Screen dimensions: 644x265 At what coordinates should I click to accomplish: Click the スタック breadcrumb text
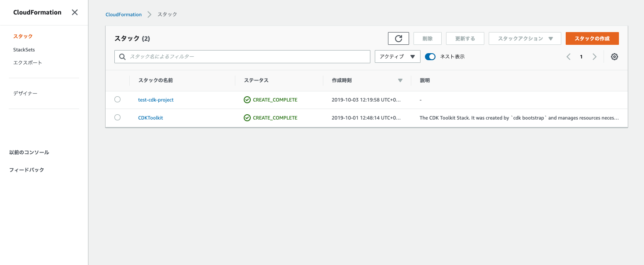click(x=167, y=15)
